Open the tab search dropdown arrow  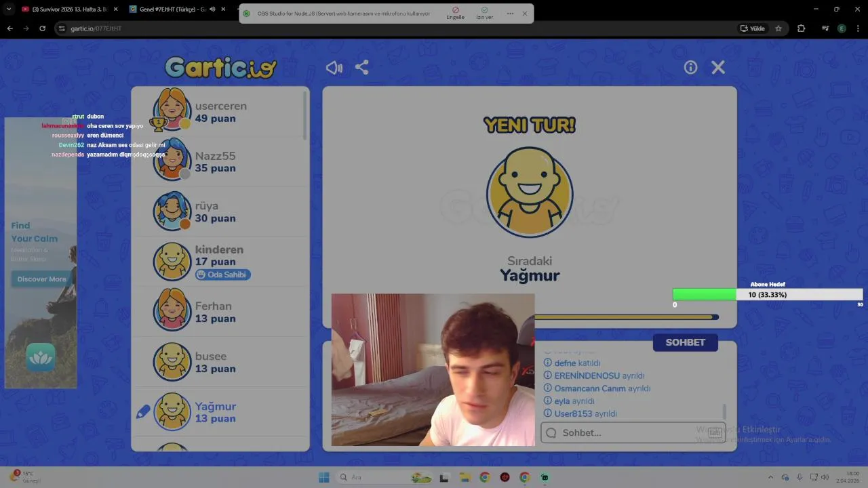pyautogui.click(x=9, y=9)
